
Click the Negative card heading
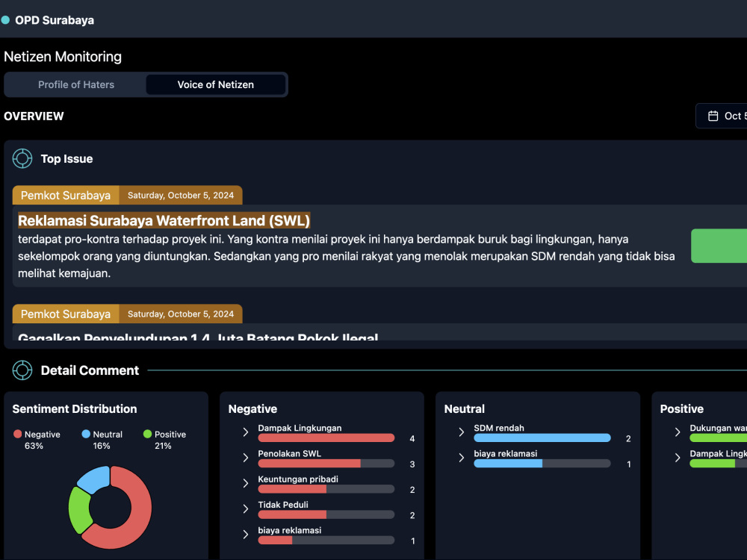click(252, 409)
